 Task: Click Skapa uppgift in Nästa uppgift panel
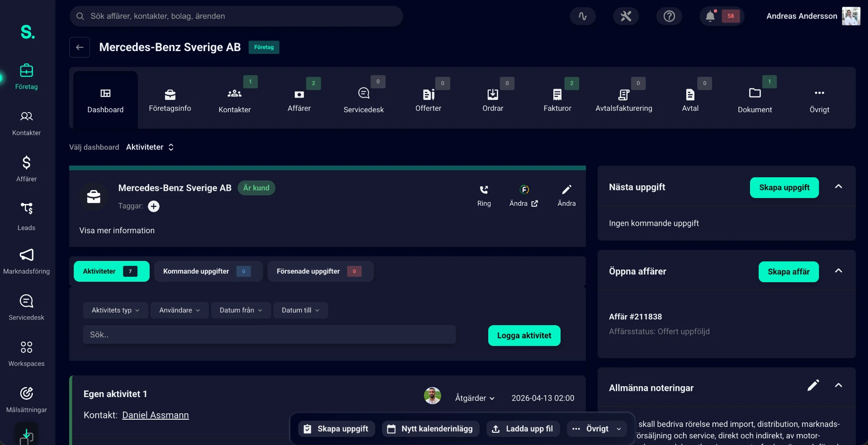[784, 188]
